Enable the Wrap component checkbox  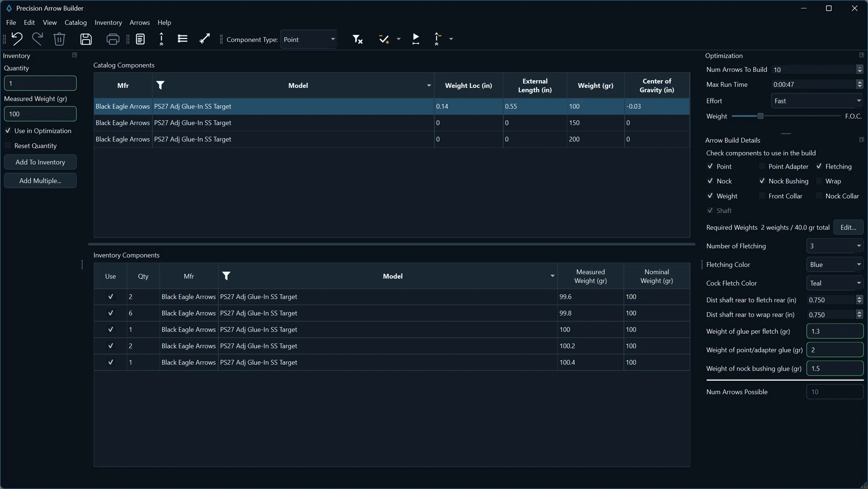pyautogui.click(x=819, y=181)
